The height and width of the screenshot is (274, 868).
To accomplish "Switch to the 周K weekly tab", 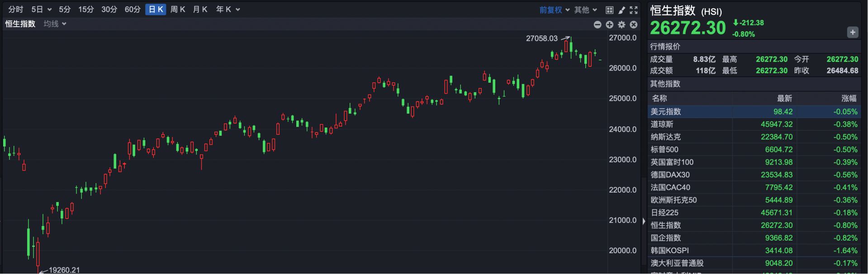I will click(x=178, y=9).
